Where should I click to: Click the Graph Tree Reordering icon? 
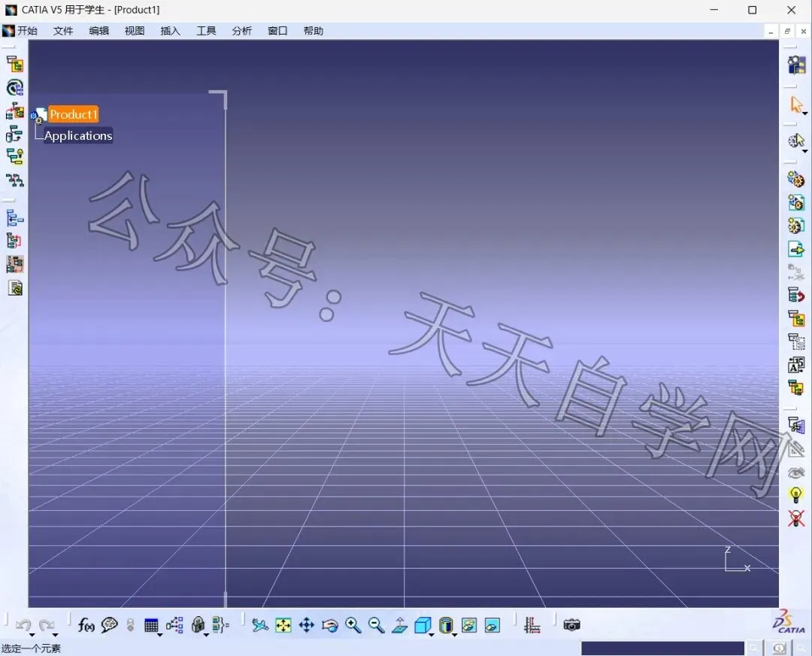point(796,296)
